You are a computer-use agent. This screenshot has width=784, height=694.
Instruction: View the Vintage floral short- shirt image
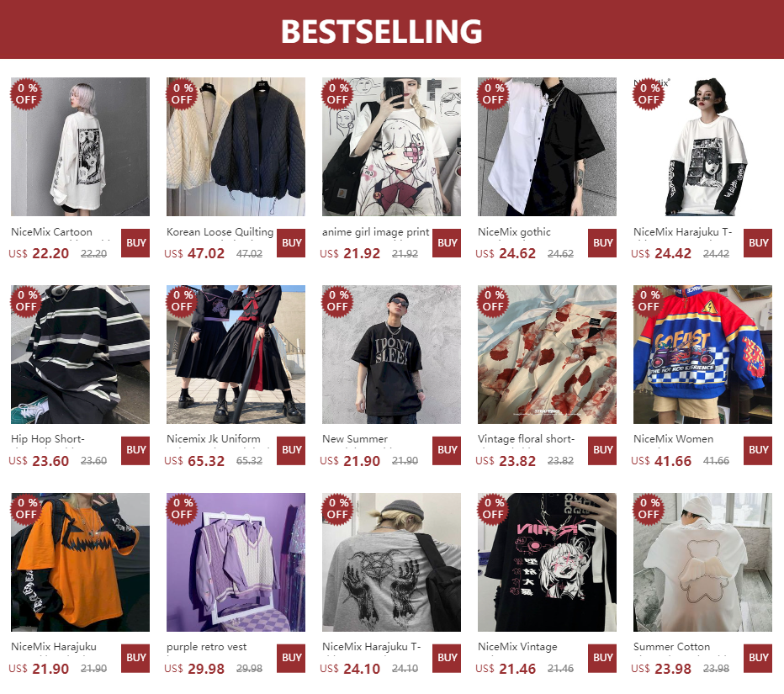tap(547, 354)
